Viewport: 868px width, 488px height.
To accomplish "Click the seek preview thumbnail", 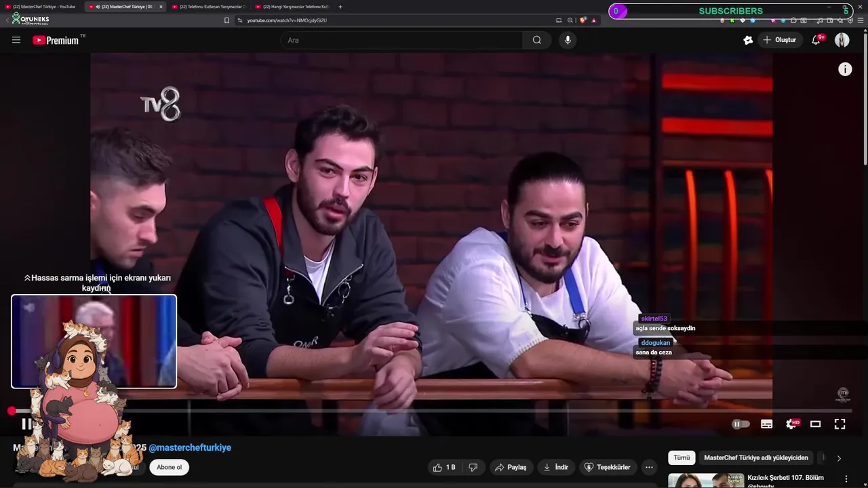I will (x=94, y=341).
